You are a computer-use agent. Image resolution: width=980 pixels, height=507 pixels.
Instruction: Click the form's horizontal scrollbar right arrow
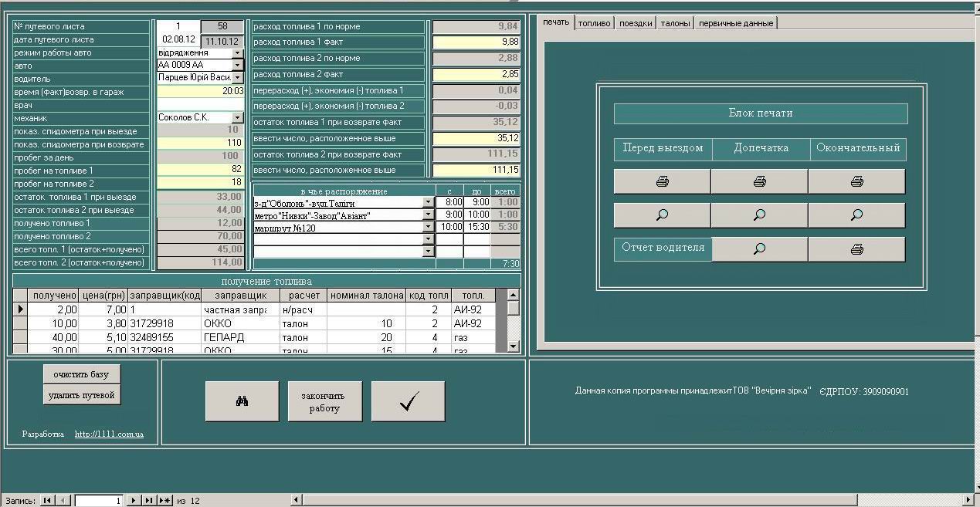[969, 501]
